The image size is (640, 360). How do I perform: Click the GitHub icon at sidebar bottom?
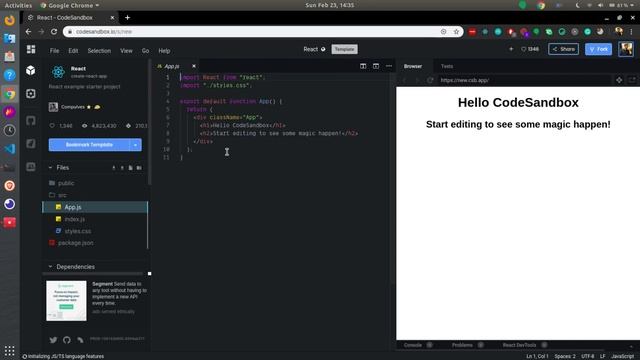click(67, 340)
